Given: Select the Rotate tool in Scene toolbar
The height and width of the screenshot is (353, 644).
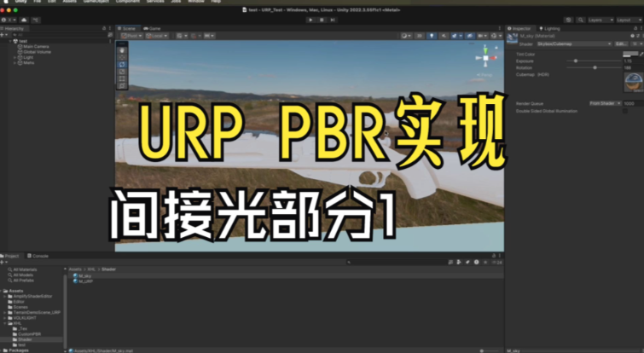Looking at the screenshot, I should click(122, 64).
